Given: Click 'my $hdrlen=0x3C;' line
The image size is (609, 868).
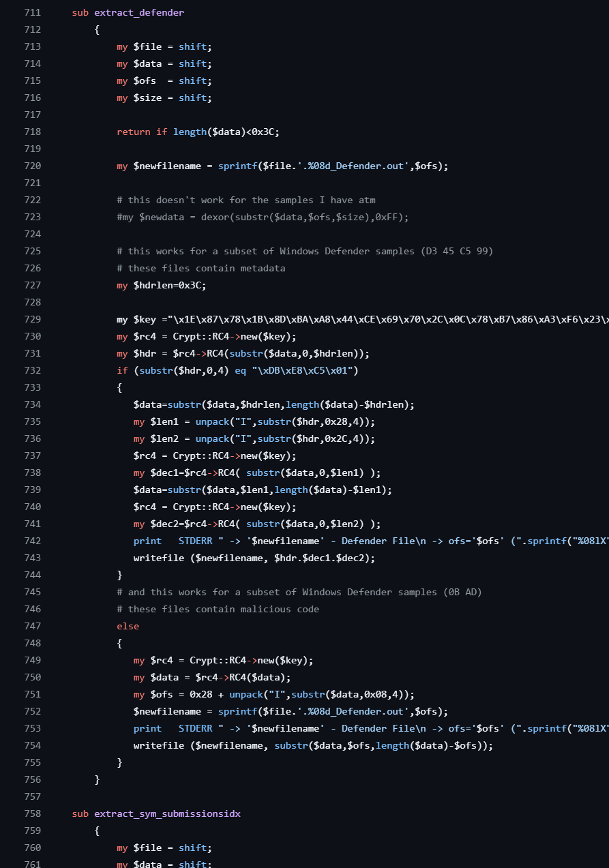Looking at the screenshot, I should pyautogui.click(x=162, y=285).
